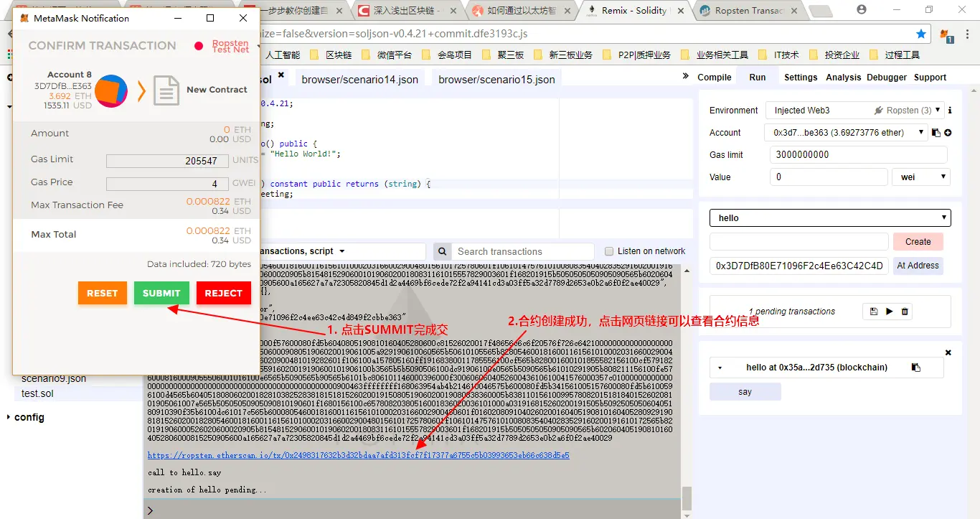Image resolution: width=980 pixels, height=519 pixels.
Task: Open the 过程工具 bookmark folder
Action: pos(895,55)
